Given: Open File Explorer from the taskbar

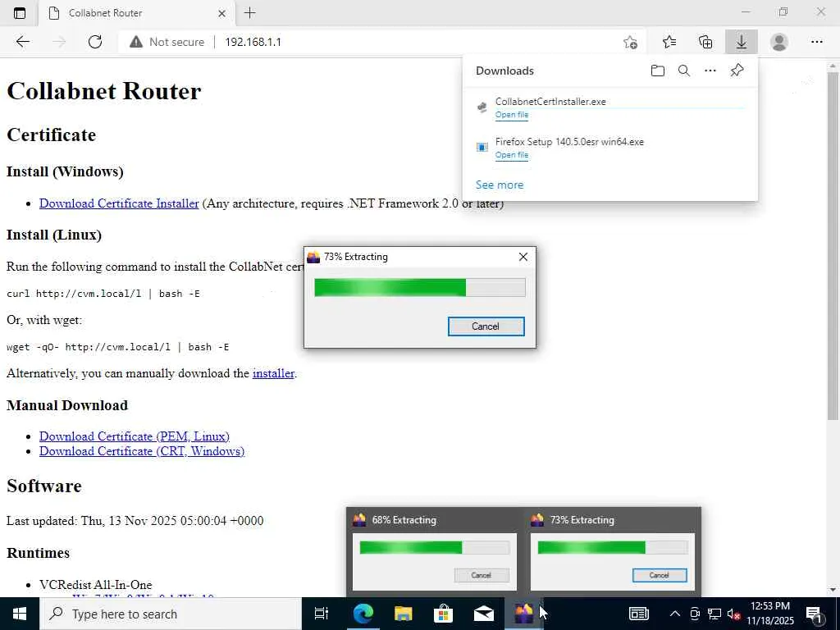Looking at the screenshot, I should (403, 614).
